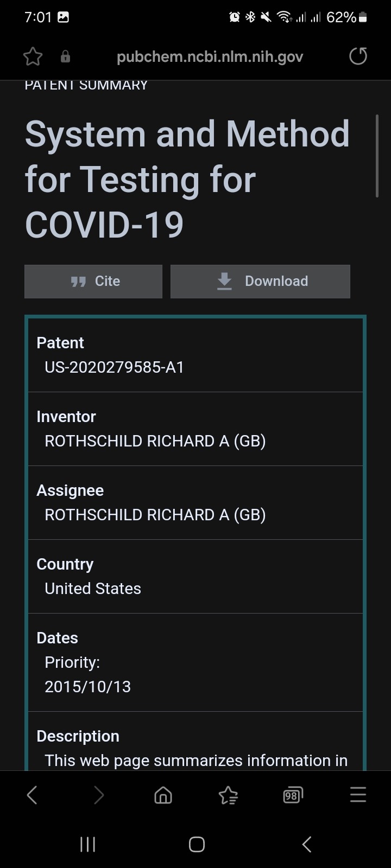The width and height of the screenshot is (391, 868).
Task: Select the patent number US-2020279585-A1
Action: point(115,367)
